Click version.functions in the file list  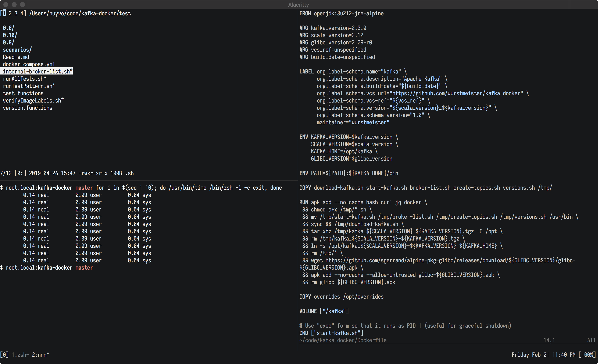[27, 108]
